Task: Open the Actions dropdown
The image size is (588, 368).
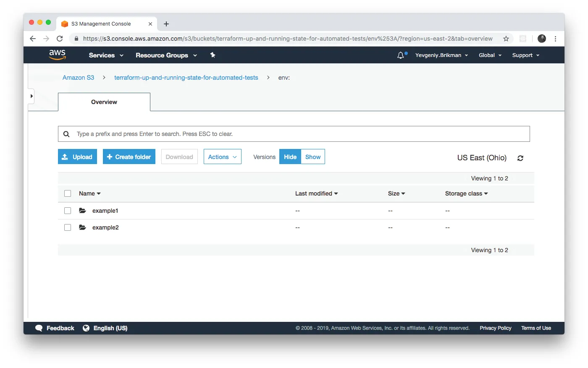Action: (x=223, y=157)
